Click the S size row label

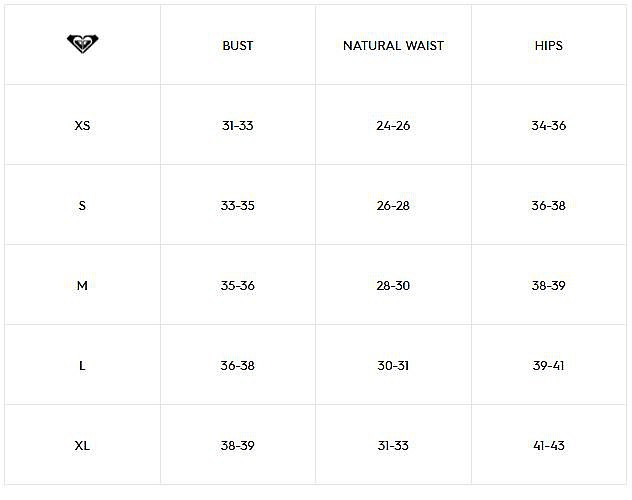point(82,205)
